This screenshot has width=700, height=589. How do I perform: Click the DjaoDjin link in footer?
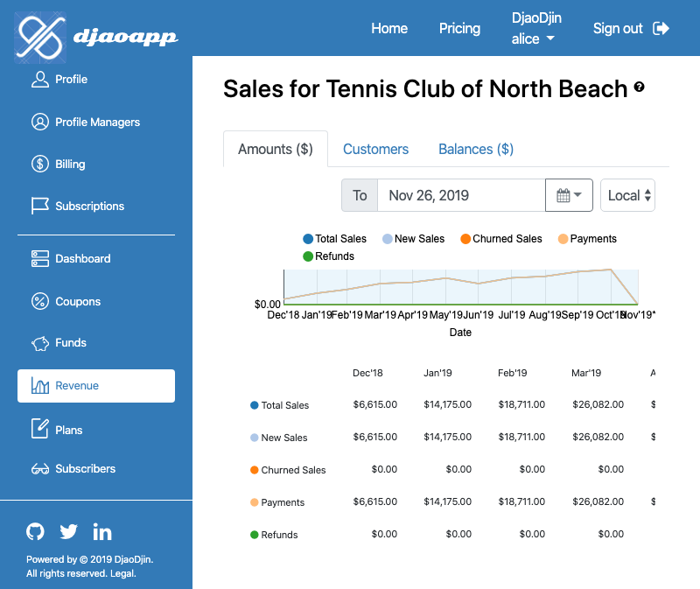[x=133, y=559]
